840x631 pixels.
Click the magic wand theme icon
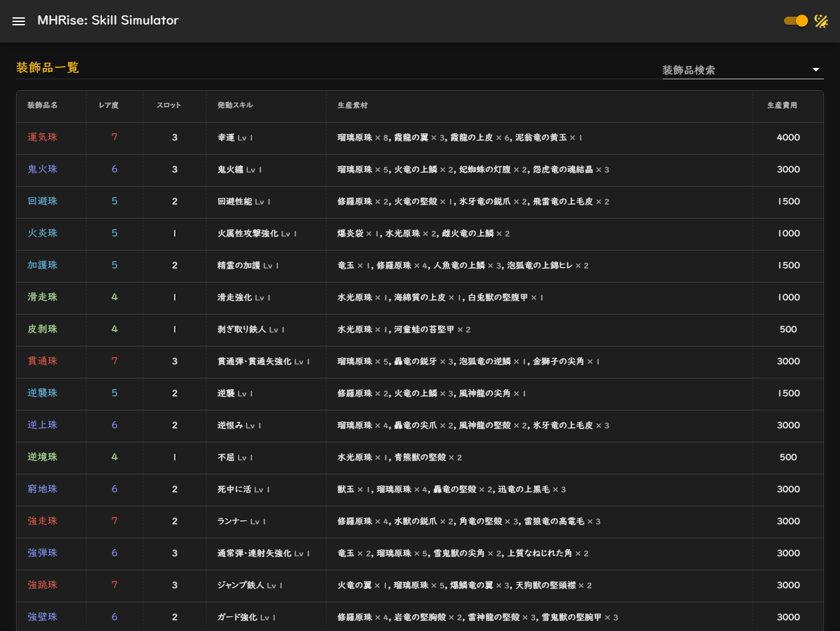coord(821,21)
